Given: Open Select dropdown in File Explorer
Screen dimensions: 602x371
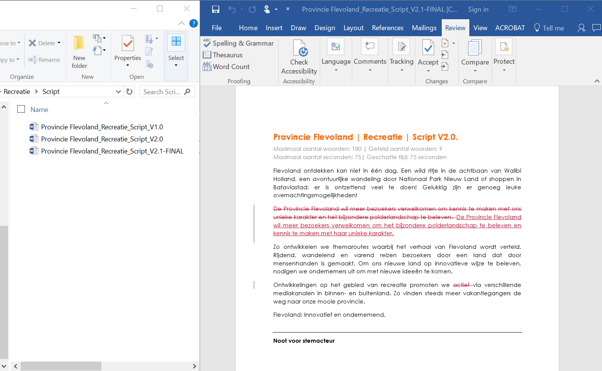Looking at the screenshot, I should [176, 51].
